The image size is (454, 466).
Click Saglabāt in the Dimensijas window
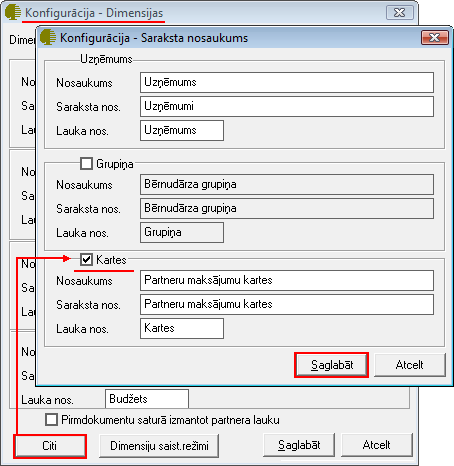pyautogui.click(x=299, y=445)
